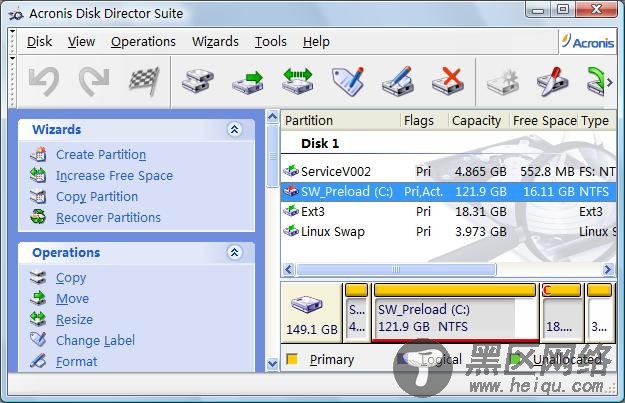625x403 pixels.
Task: Choose the Move operation link
Action: coord(72,298)
